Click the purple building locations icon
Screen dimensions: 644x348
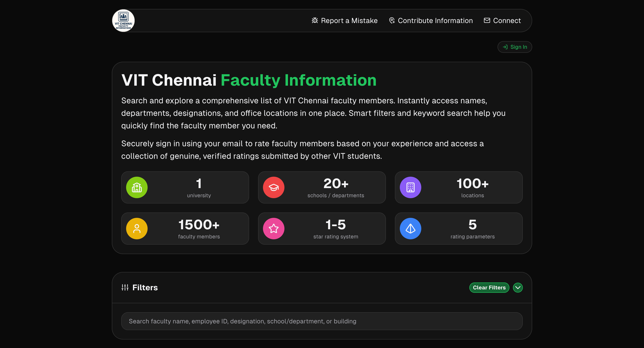(410, 187)
